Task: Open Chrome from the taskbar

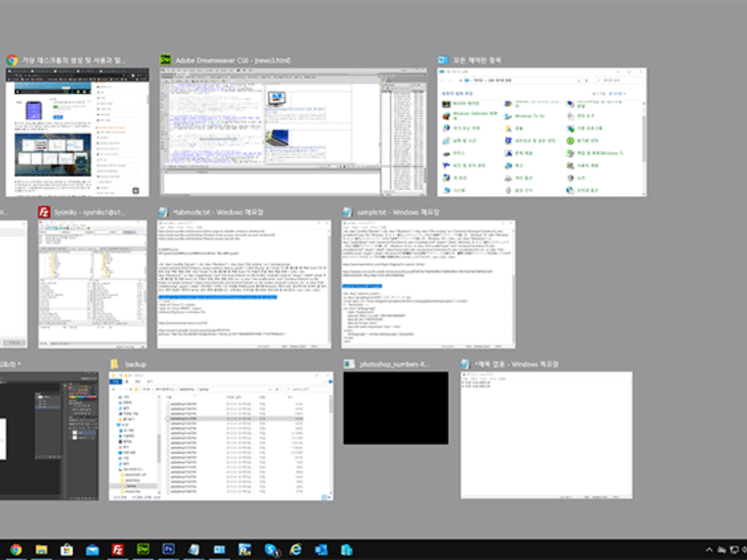Action: (x=16, y=549)
